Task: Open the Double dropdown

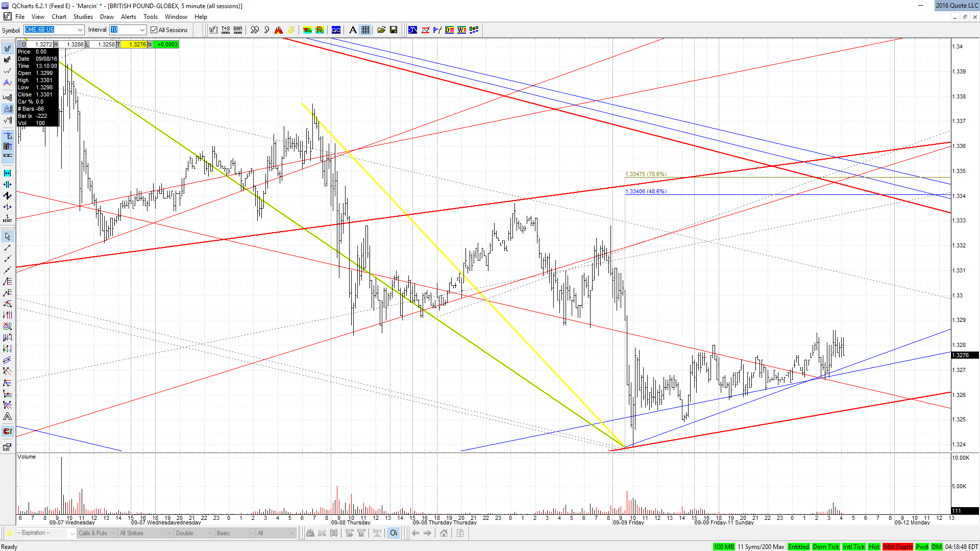Action: [x=194, y=533]
